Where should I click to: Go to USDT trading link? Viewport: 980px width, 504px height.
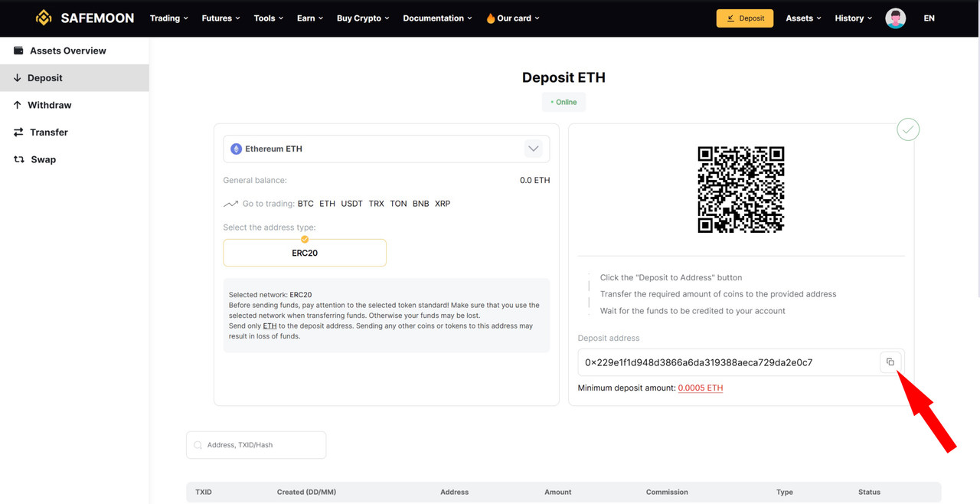pyautogui.click(x=351, y=204)
